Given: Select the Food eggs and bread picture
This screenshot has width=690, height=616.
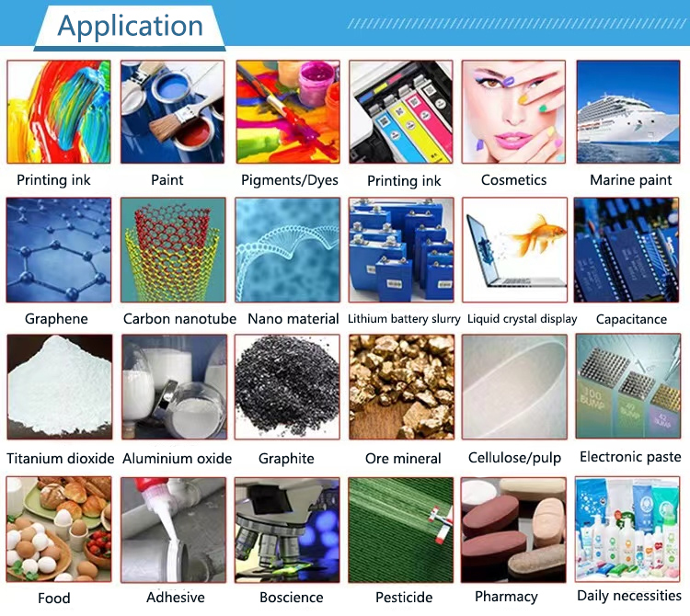Looking at the screenshot, I should [59, 530].
